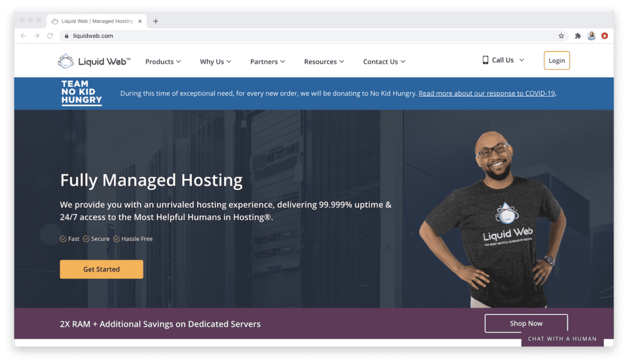
Task: Go back using the browser back arrow
Action: pyautogui.click(x=24, y=36)
